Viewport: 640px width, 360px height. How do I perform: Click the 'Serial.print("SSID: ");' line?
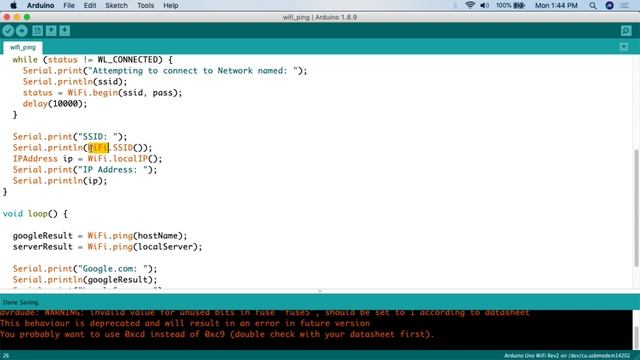coord(70,137)
